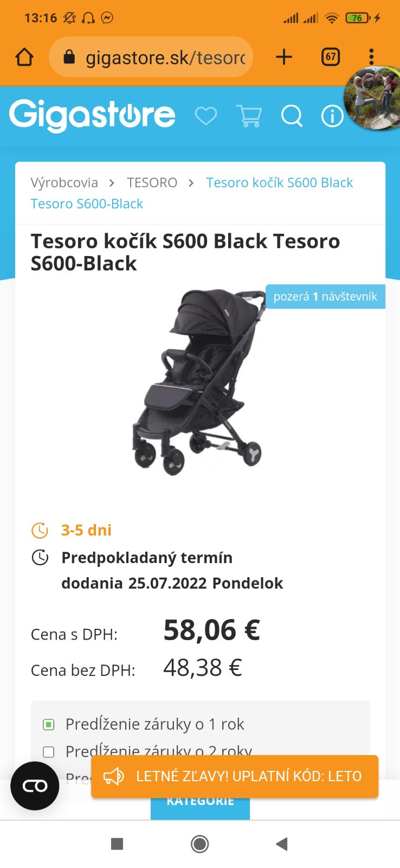
Task: Tap the round black chat widget icon
Action: (x=35, y=786)
